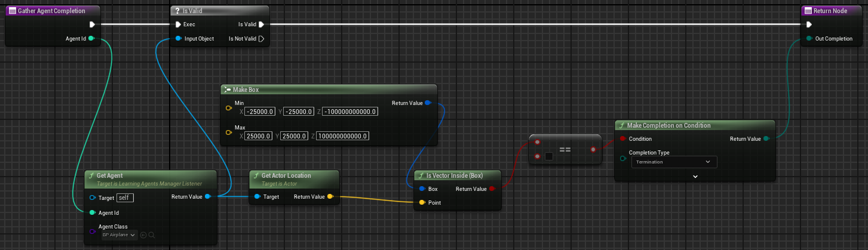
Task: Expand the Make Completion on Condition advanced pins
Action: coord(695,177)
